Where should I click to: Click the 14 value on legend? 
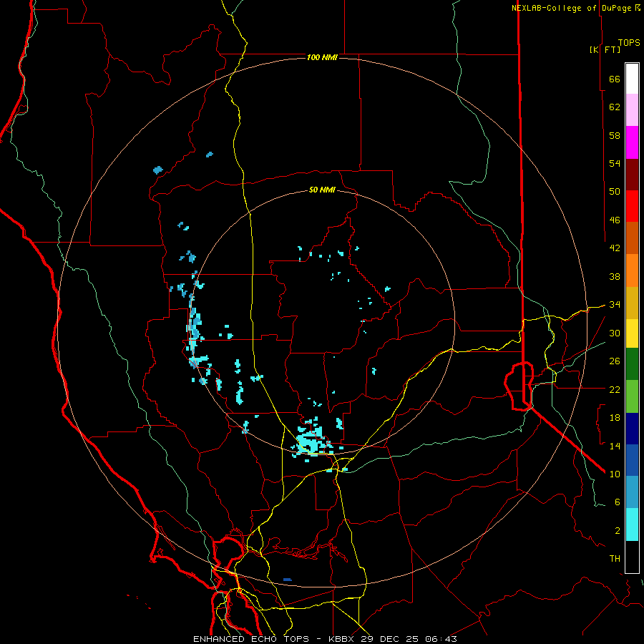[x=615, y=446]
